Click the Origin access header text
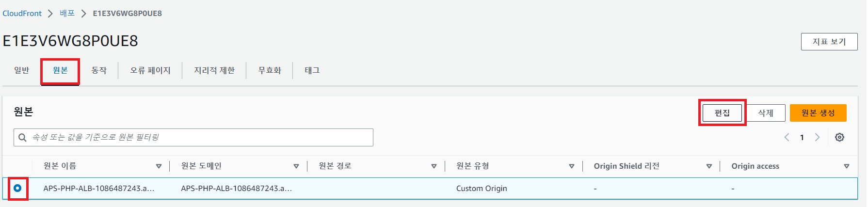 [755, 166]
